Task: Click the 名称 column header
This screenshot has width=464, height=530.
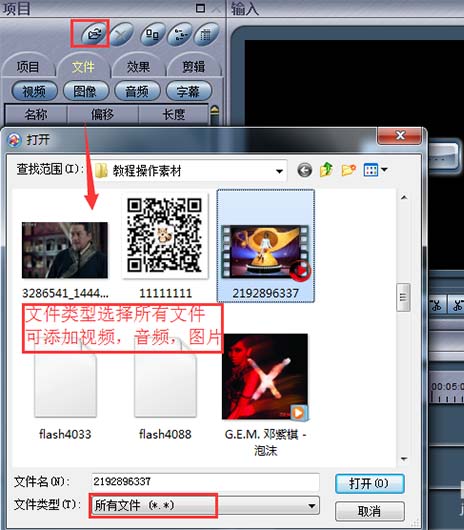Action: point(36,115)
